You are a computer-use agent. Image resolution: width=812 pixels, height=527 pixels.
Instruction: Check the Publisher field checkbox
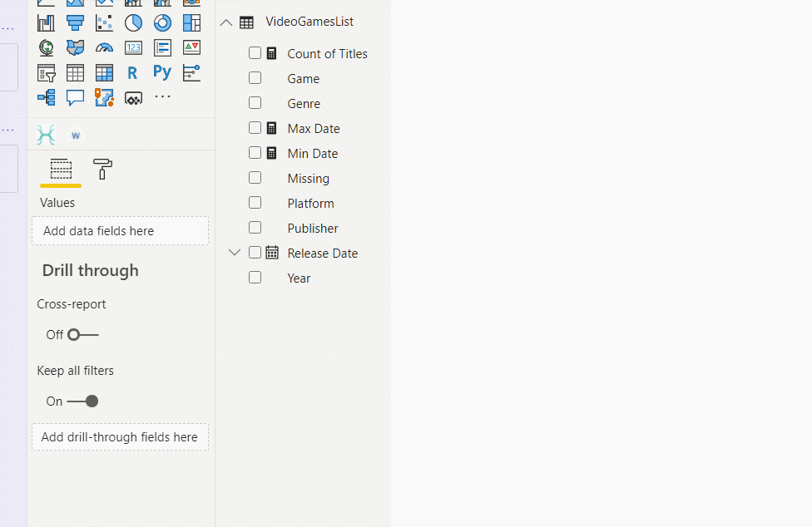point(255,228)
